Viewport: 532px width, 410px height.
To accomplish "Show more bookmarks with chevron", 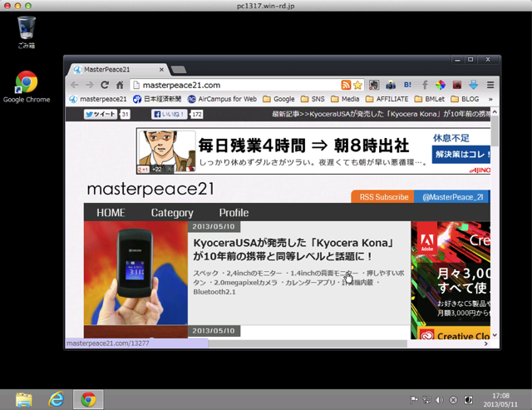I will [490, 99].
